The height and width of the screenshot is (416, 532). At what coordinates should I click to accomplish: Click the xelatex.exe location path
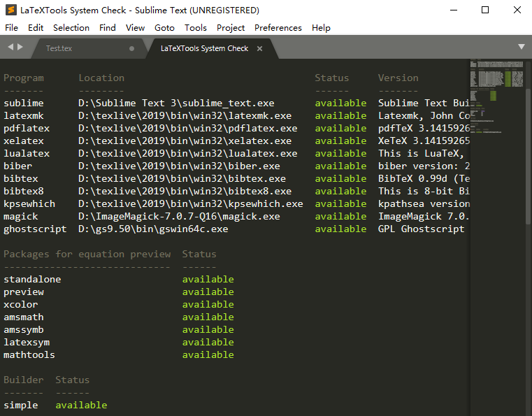(185, 141)
